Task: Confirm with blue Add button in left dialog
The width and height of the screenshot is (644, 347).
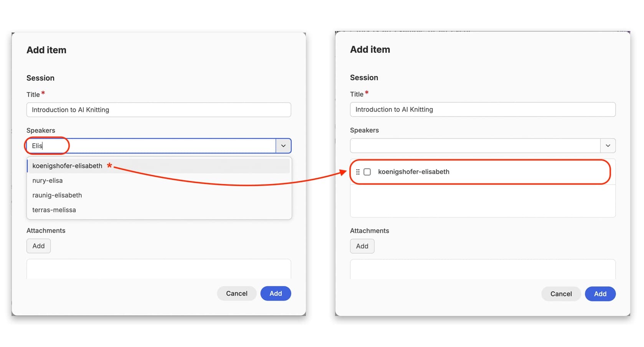Action: click(276, 293)
